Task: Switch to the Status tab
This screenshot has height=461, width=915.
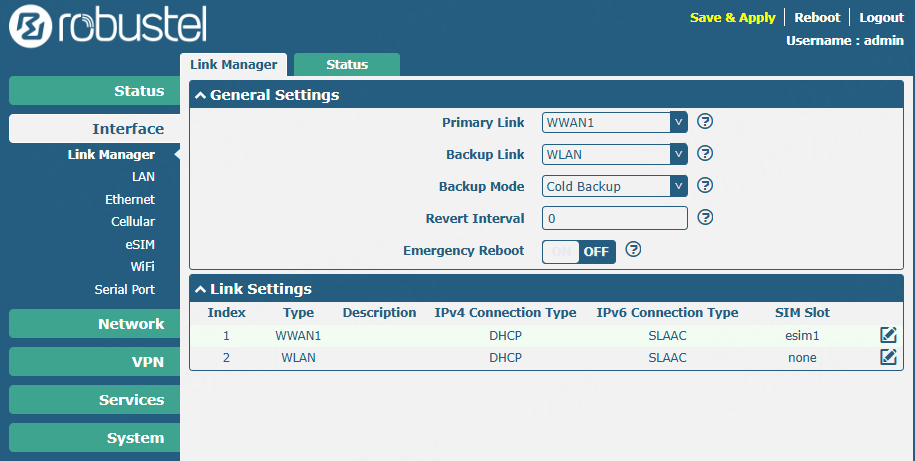Action: tap(347, 64)
